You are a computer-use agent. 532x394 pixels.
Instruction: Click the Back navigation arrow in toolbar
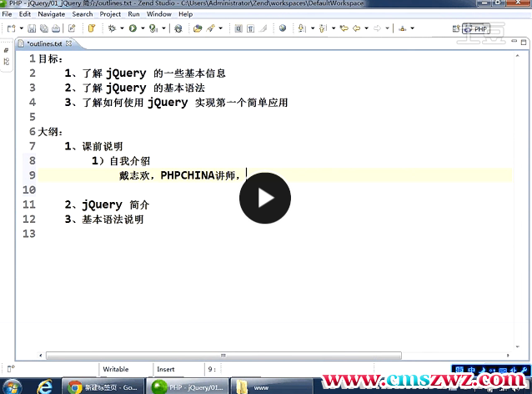pos(356,28)
